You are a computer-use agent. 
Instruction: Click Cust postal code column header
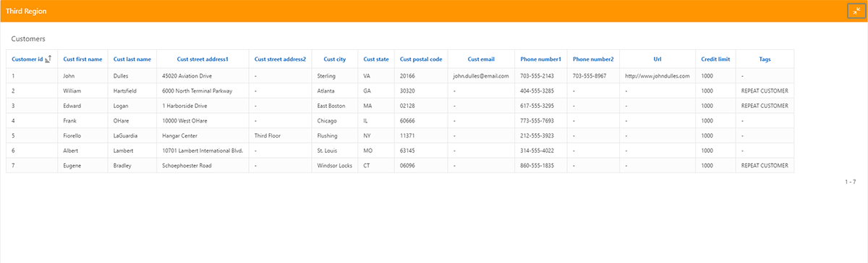pos(421,59)
